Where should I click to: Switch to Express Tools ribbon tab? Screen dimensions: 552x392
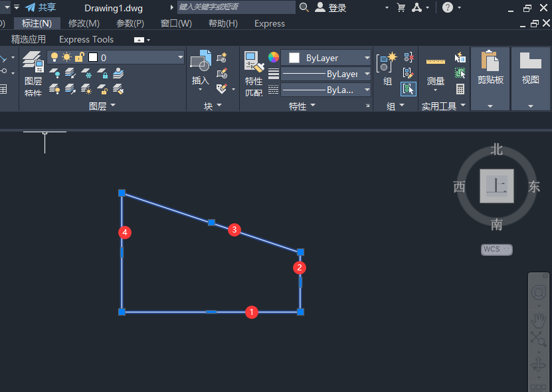click(x=86, y=39)
